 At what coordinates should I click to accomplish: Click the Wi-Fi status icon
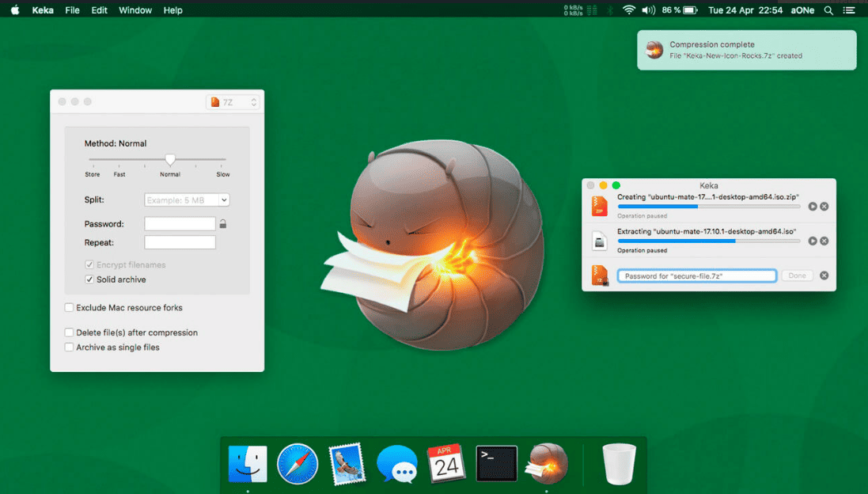pyautogui.click(x=628, y=10)
